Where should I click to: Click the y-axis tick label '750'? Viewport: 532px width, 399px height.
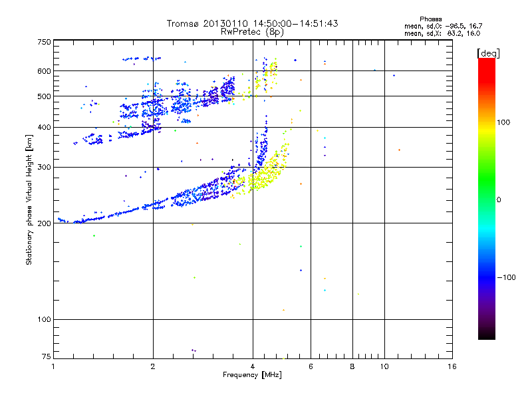coord(44,42)
